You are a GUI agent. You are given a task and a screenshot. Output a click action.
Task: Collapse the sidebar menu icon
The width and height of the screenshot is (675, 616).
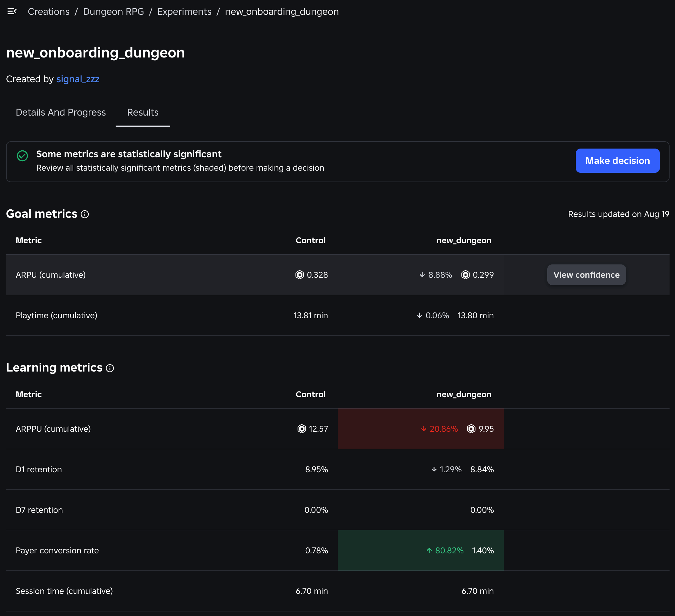tap(12, 11)
